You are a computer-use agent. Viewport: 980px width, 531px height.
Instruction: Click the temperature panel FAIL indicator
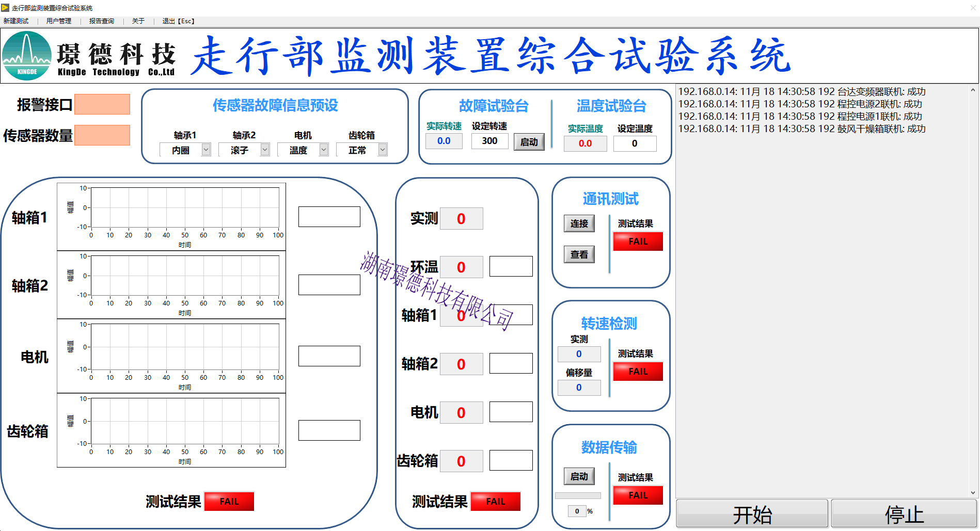pos(496,501)
